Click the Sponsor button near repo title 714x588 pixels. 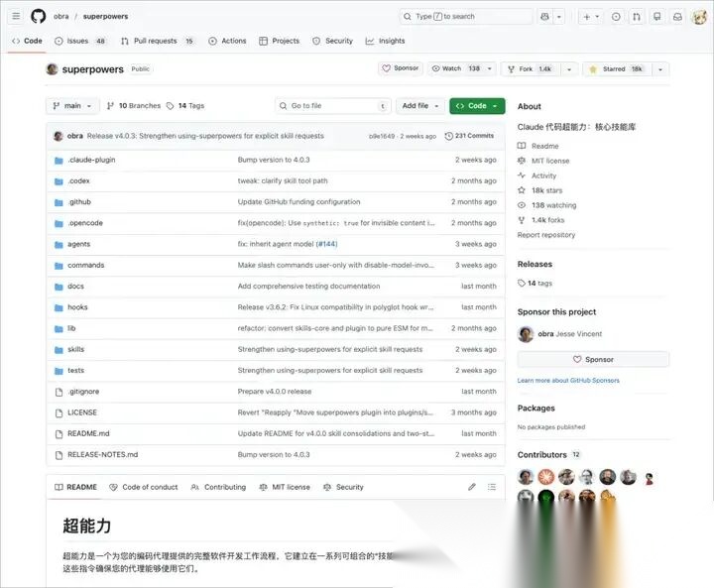[x=401, y=68]
